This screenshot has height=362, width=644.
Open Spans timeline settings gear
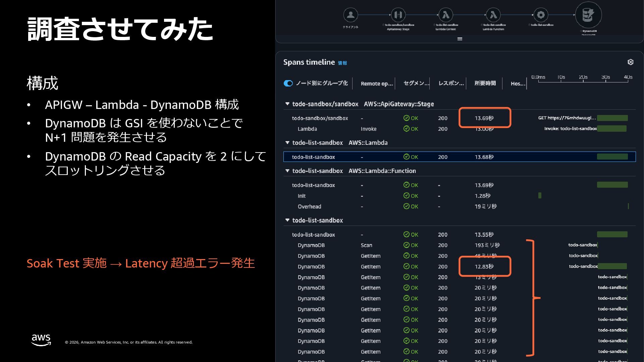tap(630, 62)
